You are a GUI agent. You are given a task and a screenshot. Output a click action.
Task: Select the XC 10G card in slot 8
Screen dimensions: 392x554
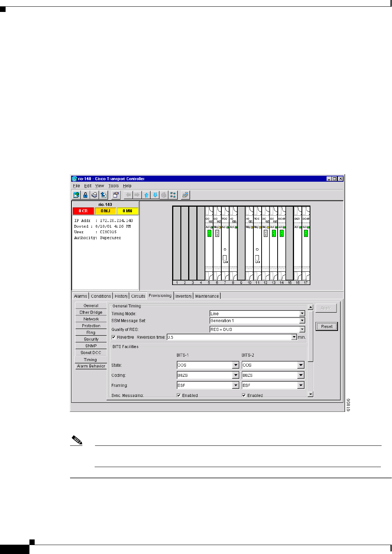tap(233, 243)
